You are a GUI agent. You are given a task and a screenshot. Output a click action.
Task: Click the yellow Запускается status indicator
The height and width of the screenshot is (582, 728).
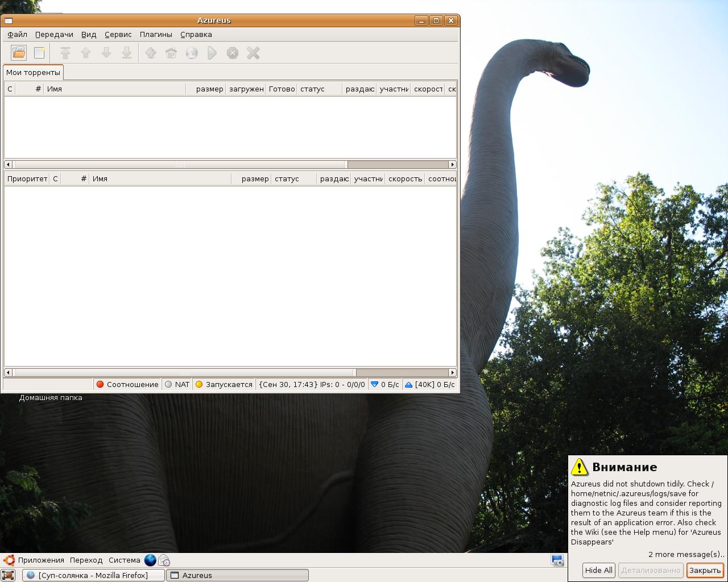(224, 384)
